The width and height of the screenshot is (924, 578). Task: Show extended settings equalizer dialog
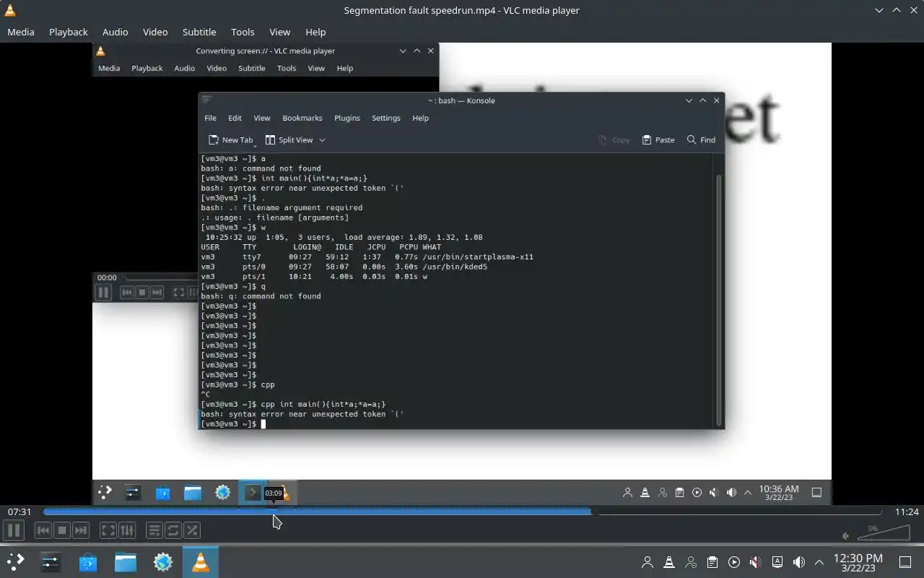click(127, 530)
